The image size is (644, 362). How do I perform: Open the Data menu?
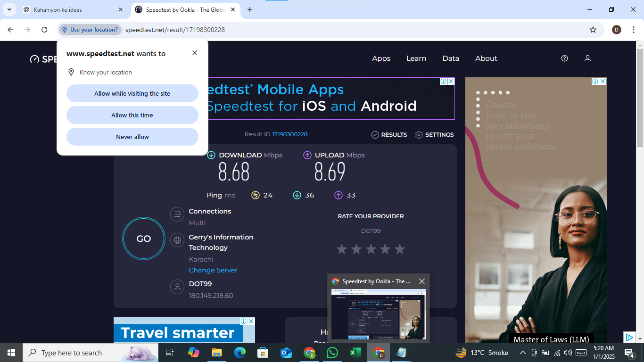(x=451, y=58)
